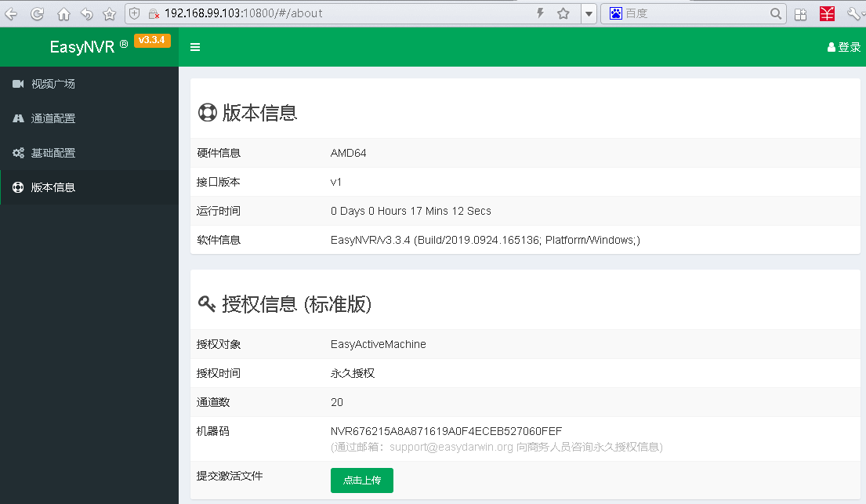Click the 运行时间 label
The height and width of the screenshot is (504, 866).
tap(218, 211)
